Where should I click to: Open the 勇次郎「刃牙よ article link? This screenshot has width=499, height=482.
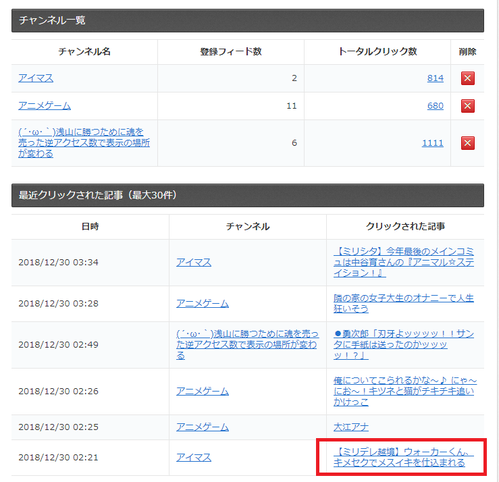tap(404, 345)
